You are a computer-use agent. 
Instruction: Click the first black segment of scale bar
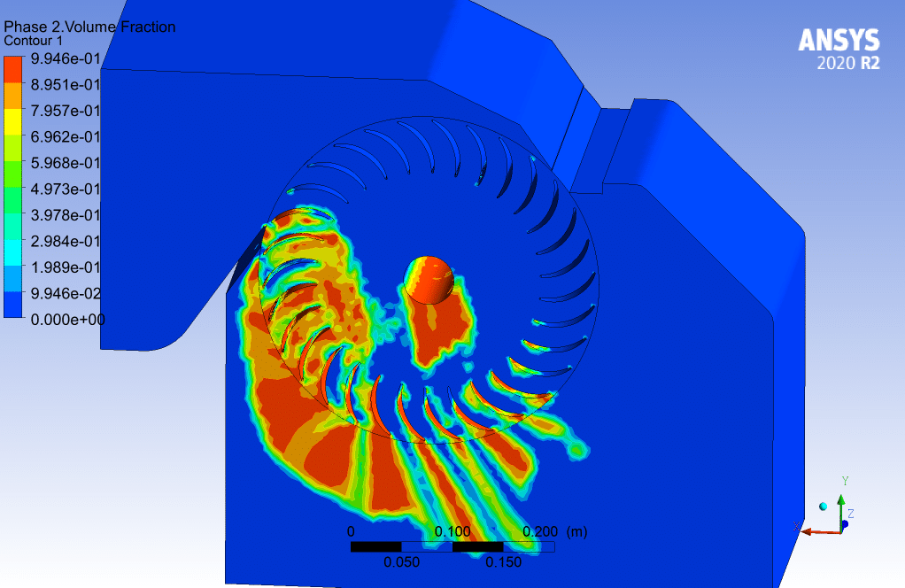coord(376,546)
